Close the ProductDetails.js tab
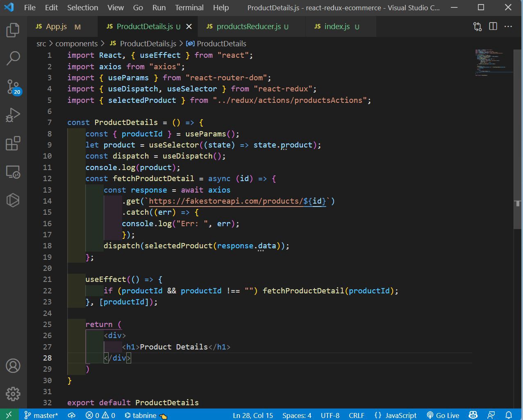Viewport: 523px width, 420px height. point(189,27)
